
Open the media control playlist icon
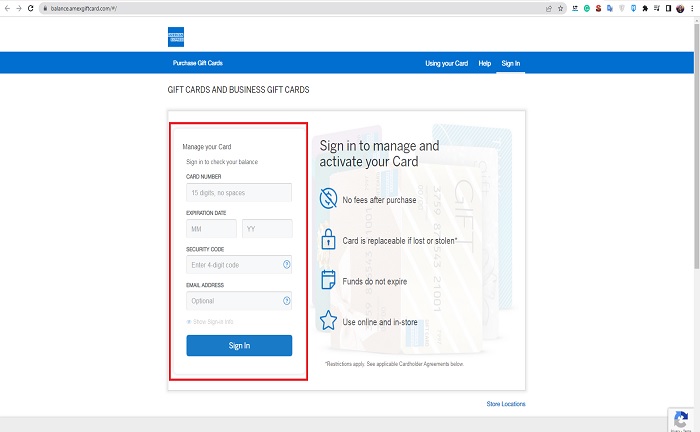coord(656,8)
